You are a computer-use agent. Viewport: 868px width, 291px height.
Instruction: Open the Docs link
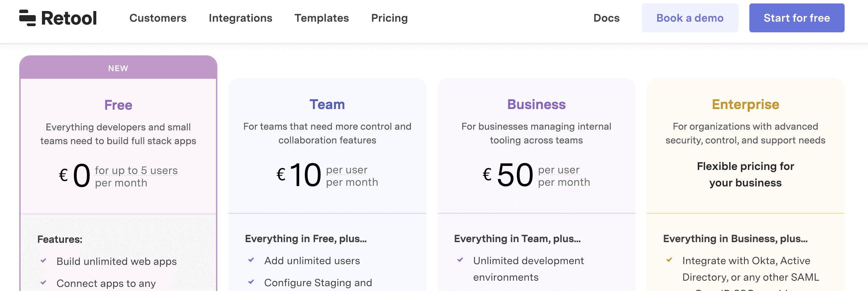[606, 18]
